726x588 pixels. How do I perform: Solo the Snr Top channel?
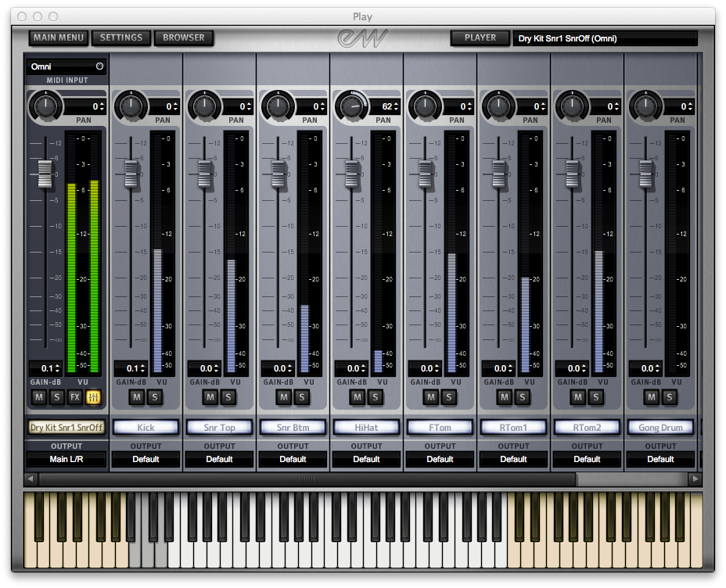pos(228,397)
